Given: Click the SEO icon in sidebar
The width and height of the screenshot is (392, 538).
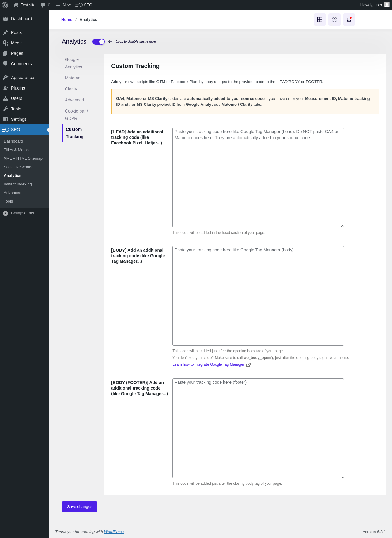Looking at the screenshot, I should tap(6, 130).
